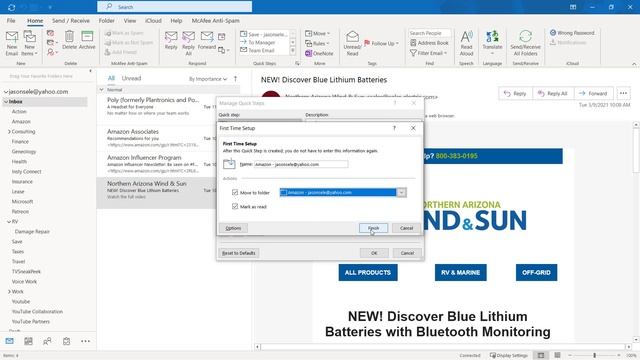This screenshot has height=360, width=640.
Task: Click Reply in the reading pane
Action: pos(515,93)
